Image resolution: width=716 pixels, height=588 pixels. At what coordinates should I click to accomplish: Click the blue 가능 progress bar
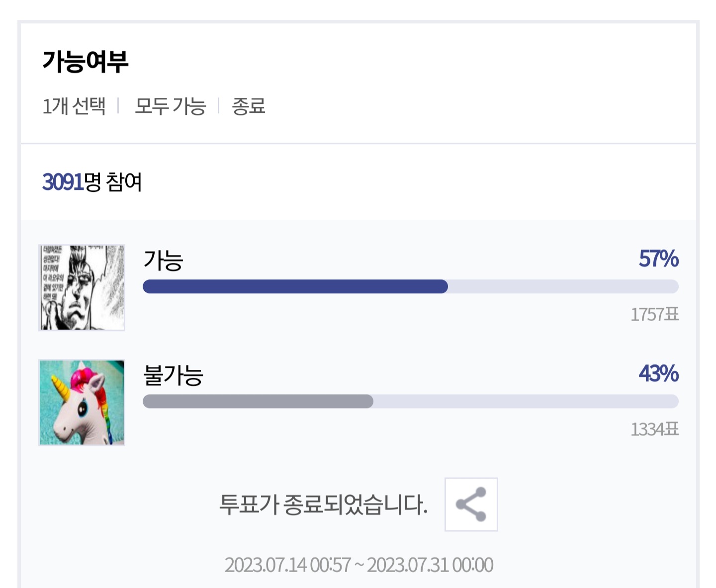pyautogui.click(x=295, y=286)
